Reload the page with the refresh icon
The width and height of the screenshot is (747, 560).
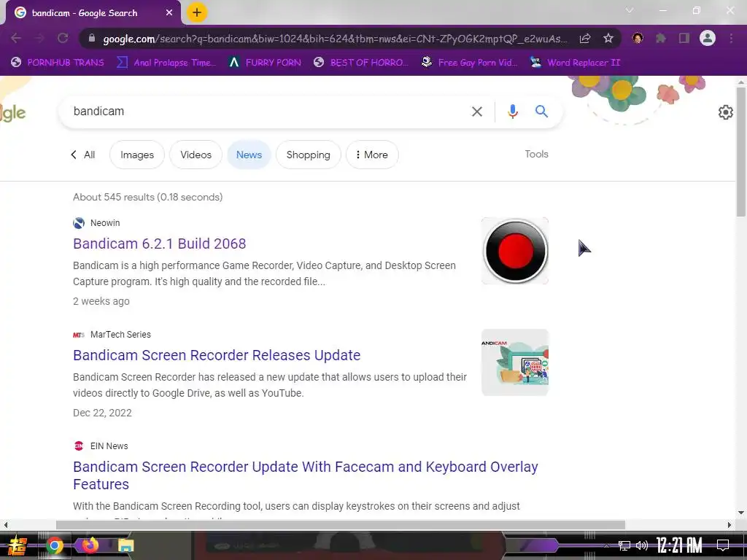pos(63,38)
